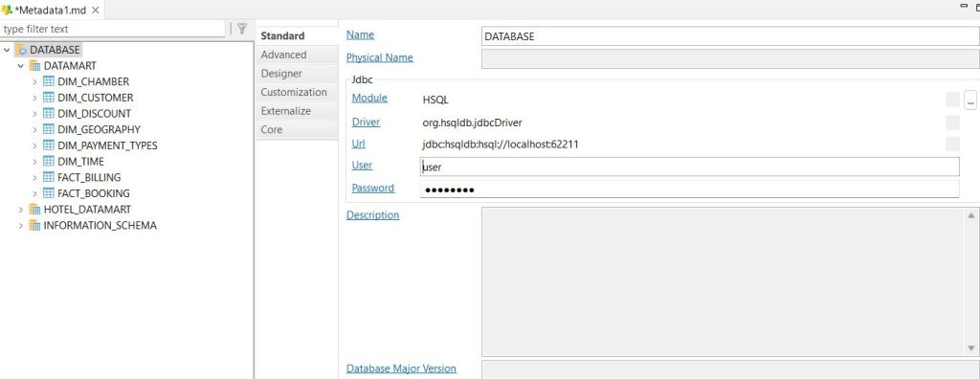Click the Physical Name link
The width and height of the screenshot is (980, 379).
(379, 57)
